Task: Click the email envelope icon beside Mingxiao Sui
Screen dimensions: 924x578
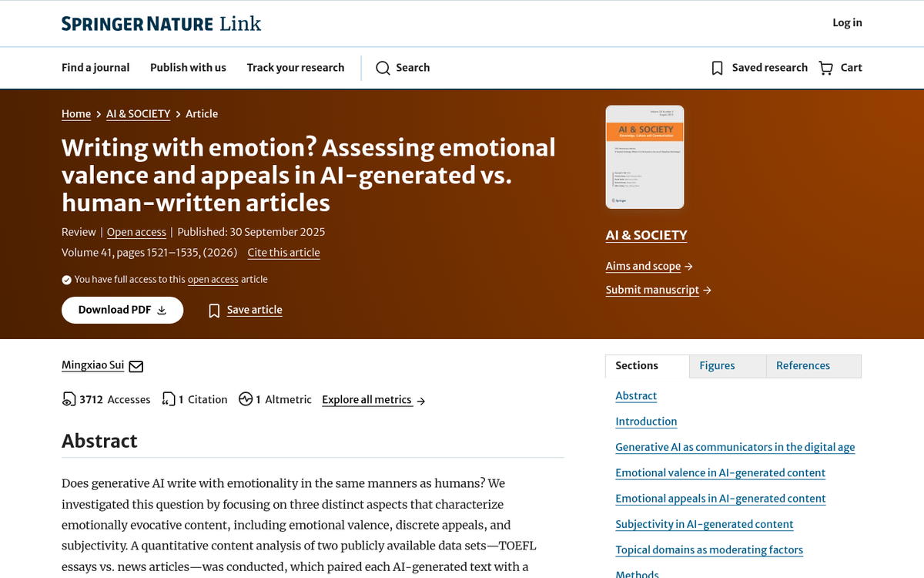Action: [x=136, y=366]
